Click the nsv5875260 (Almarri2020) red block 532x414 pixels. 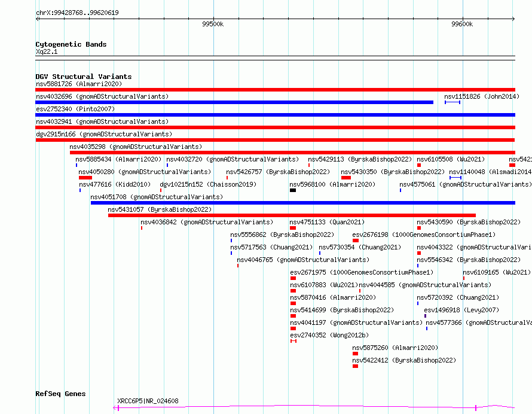(x=355, y=354)
